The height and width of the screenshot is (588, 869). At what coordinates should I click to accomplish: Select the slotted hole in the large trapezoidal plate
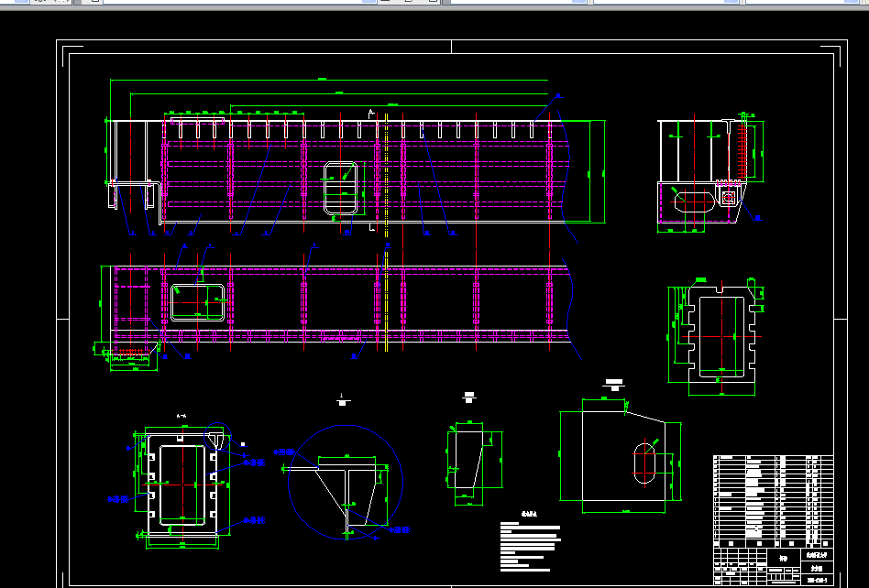[644, 463]
